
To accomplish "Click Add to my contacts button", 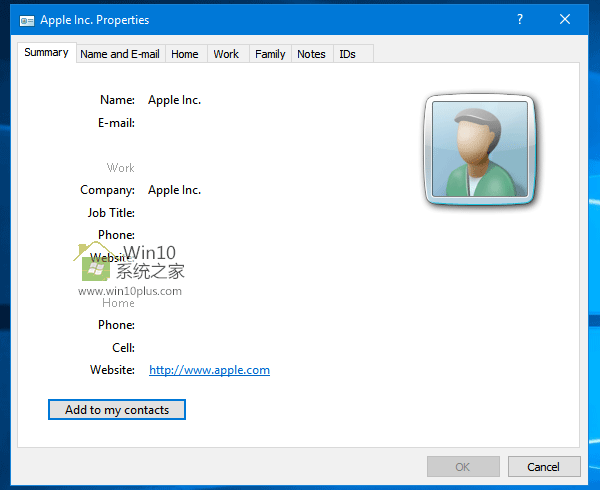I will tap(117, 410).
